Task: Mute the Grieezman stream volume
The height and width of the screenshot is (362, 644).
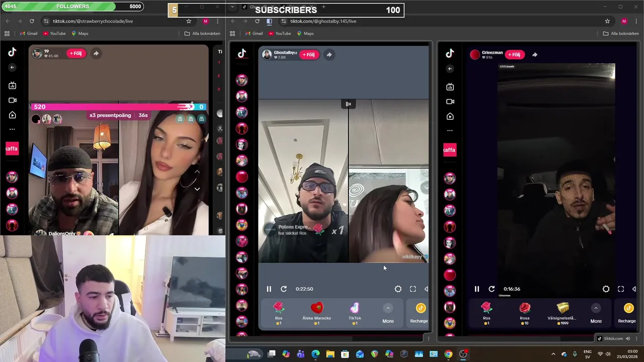Action: click(x=634, y=289)
